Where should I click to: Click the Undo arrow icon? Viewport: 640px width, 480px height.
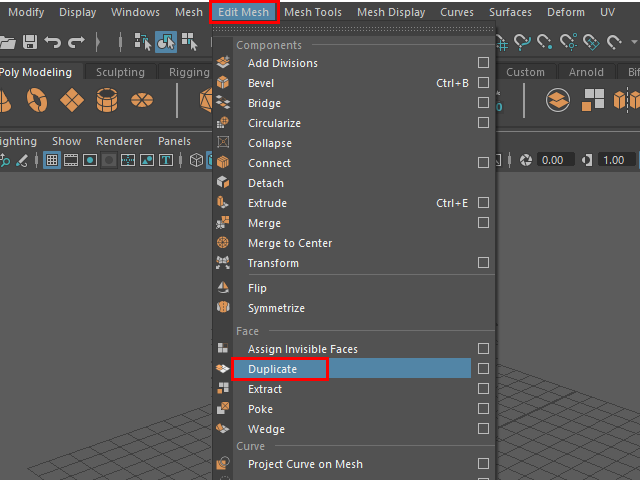53,42
